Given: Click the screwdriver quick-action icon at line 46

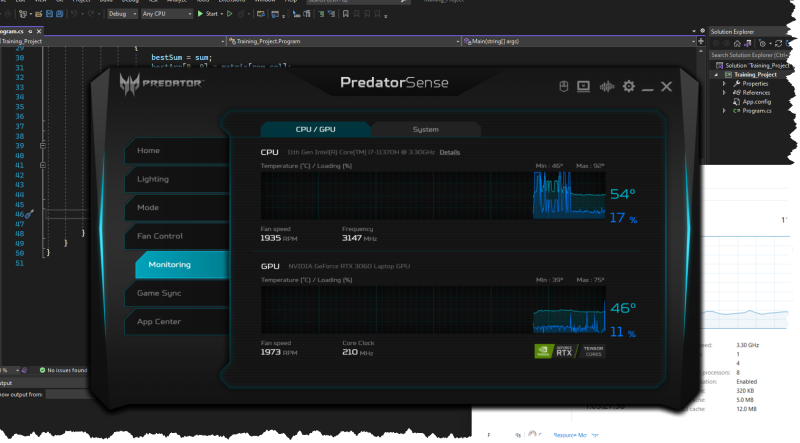Looking at the screenshot, I should [30, 214].
